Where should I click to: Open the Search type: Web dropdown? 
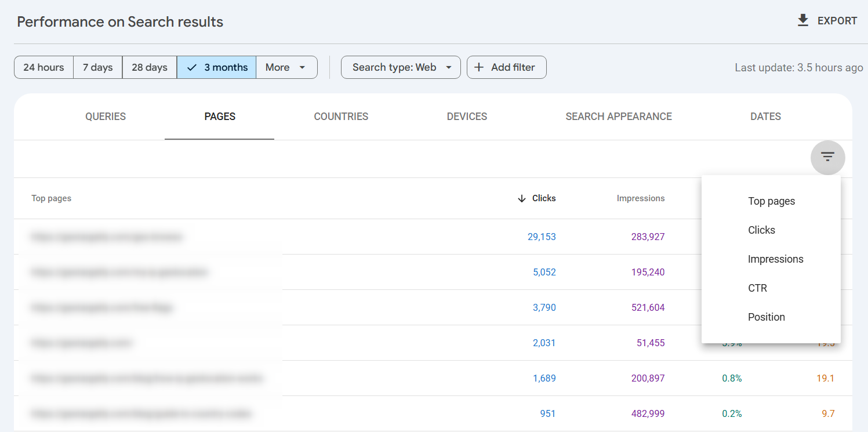coord(401,67)
